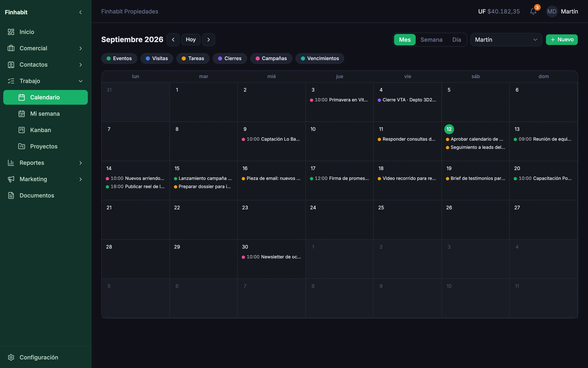Toggle the Cierres filter chip
Screen dimensions: 588x368
click(x=230, y=58)
